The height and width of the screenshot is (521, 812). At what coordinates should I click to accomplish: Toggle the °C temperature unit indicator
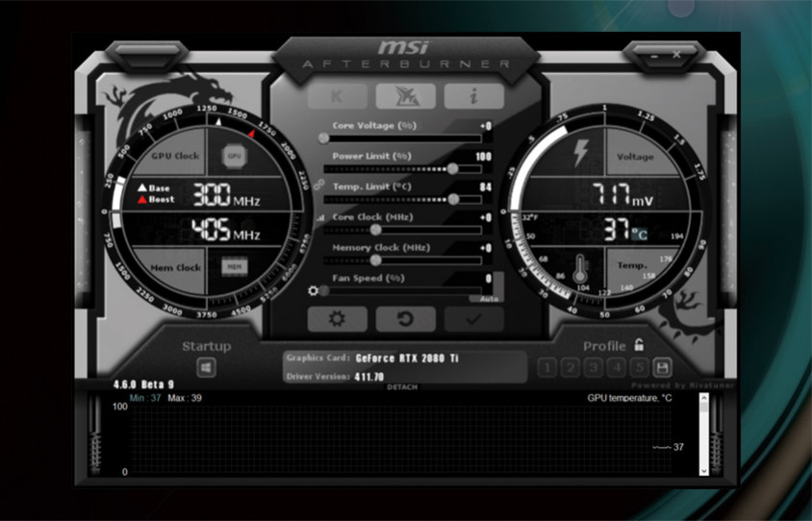point(640,235)
